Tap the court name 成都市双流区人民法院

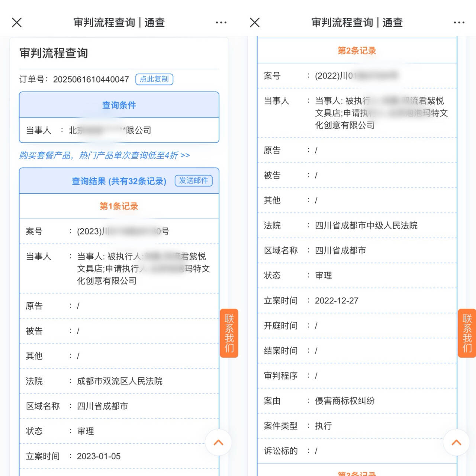[120, 381]
